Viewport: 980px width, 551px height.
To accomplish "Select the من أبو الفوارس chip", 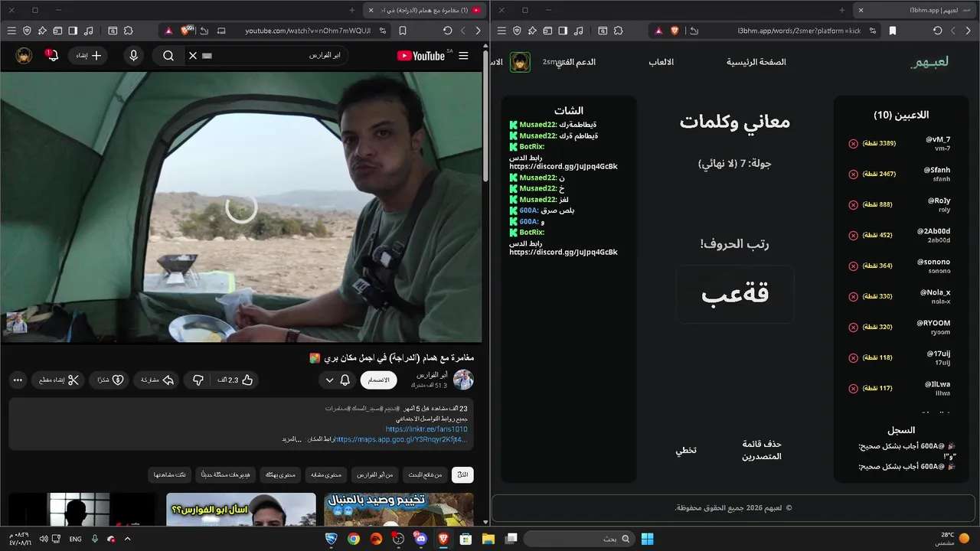I will coord(375,475).
